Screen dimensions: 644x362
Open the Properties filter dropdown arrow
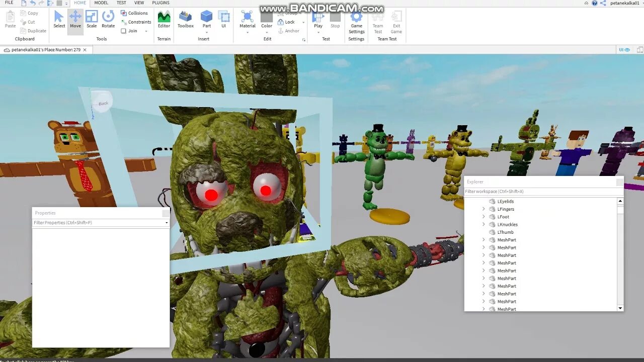167,223
